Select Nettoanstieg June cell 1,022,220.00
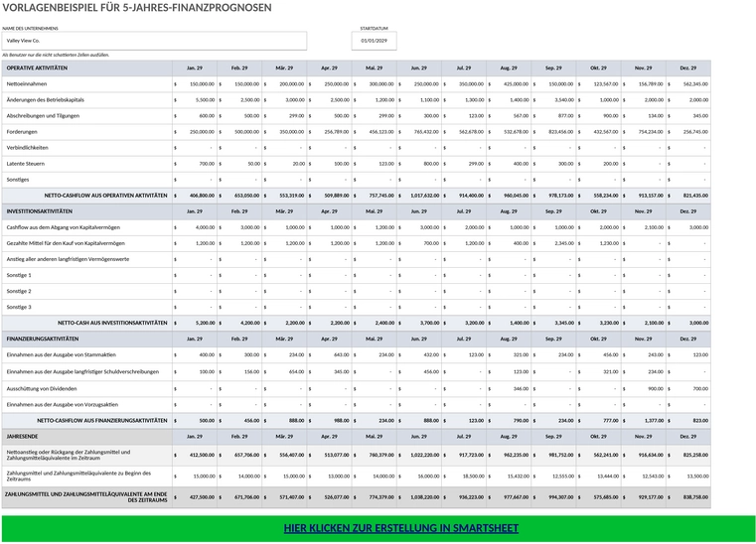 tap(419, 455)
